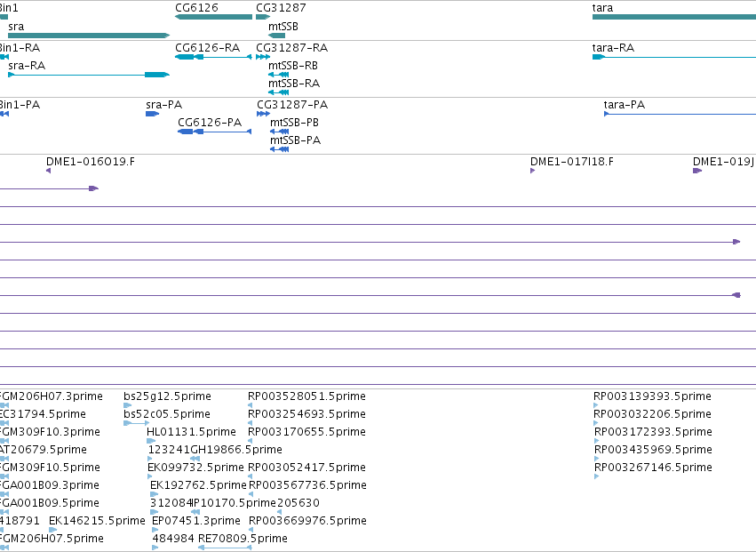Click the EK146215.5prime EST label
The width and height of the screenshot is (756, 552).
tap(97, 521)
